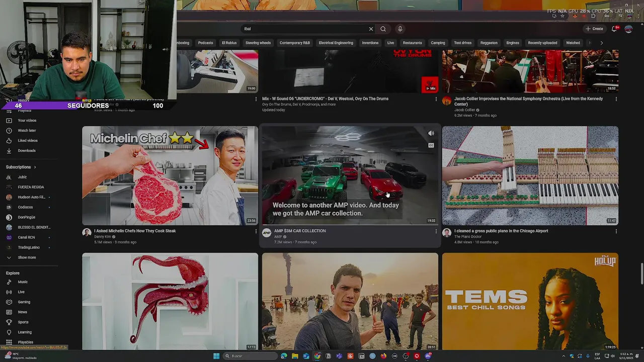Image resolution: width=644 pixels, height=362 pixels.
Task: Select the El Rubius filter chip
Action: [x=229, y=43]
